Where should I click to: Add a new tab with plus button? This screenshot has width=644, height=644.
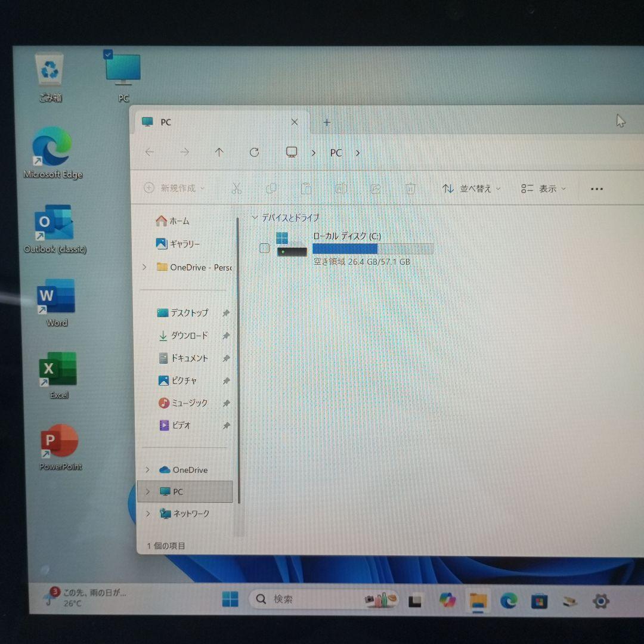(x=327, y=122)
